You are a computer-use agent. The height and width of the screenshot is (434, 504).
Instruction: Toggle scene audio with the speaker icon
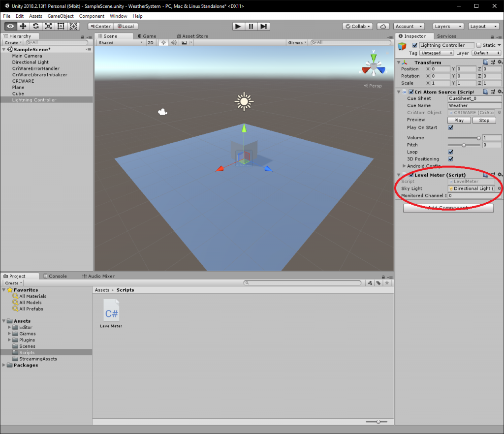174,42
